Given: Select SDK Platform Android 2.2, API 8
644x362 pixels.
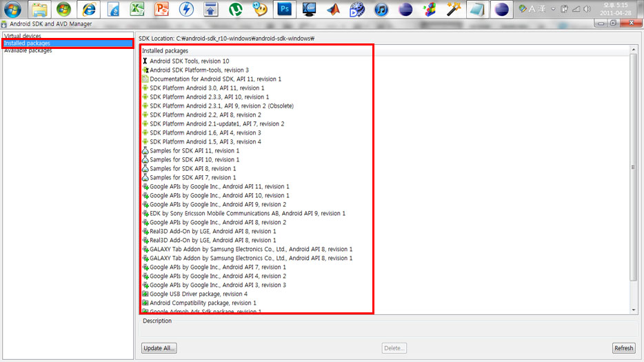Looking at the screenshot, I should pos(205,115).
